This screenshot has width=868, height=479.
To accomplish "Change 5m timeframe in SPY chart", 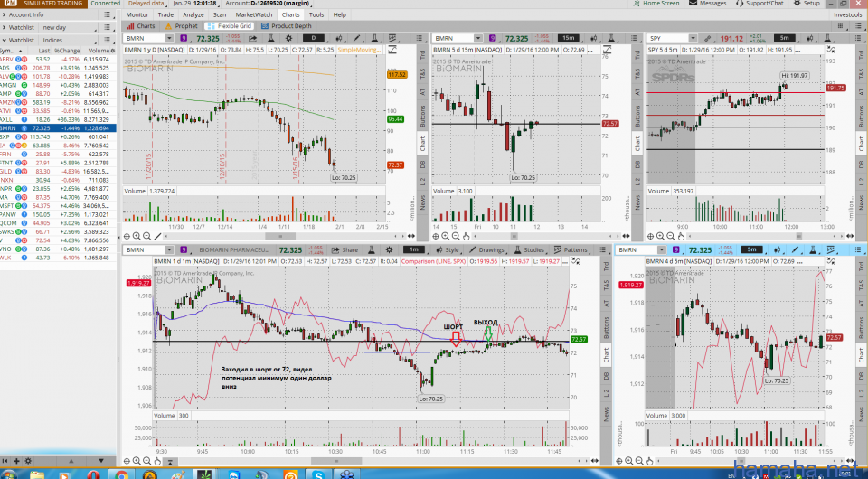I will pos(785,38).
